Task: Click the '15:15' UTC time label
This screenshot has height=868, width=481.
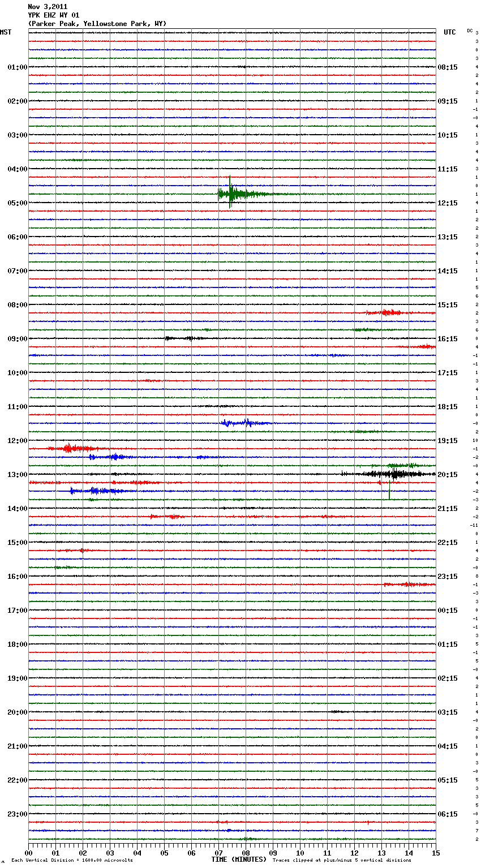Action: tap(448, 305)
